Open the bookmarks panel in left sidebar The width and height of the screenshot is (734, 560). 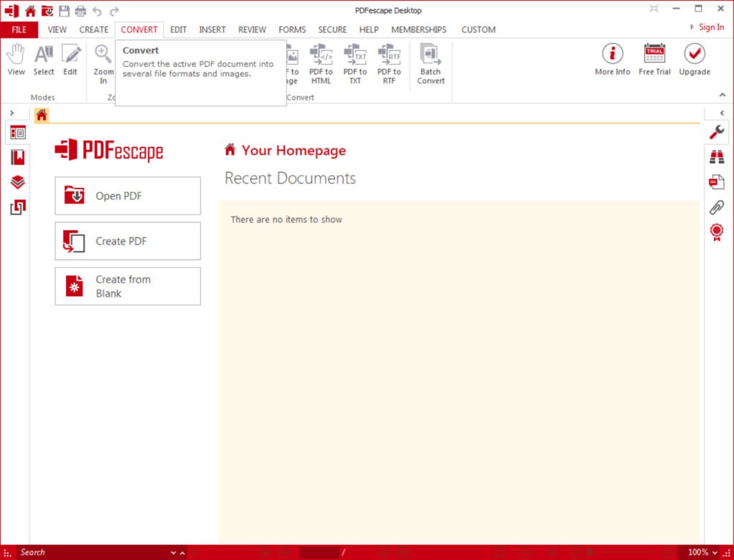point(18,157)
